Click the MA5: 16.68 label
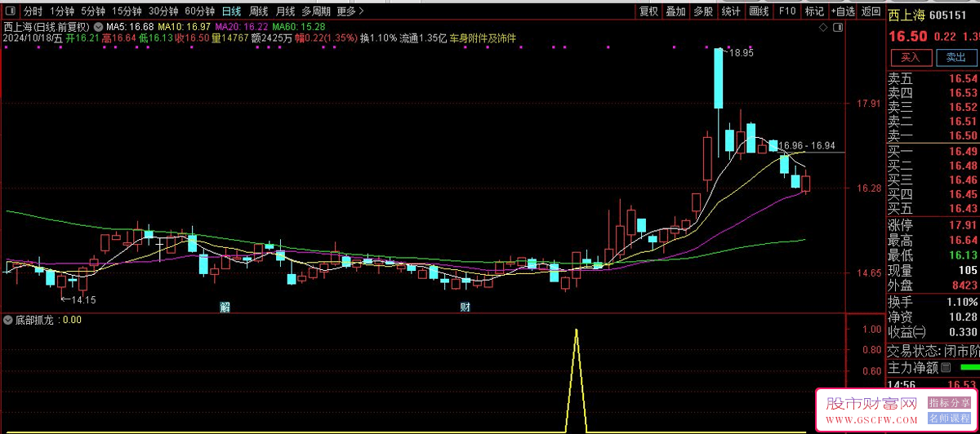The width and height of the screenshot is (980, 434). point(130,27)
